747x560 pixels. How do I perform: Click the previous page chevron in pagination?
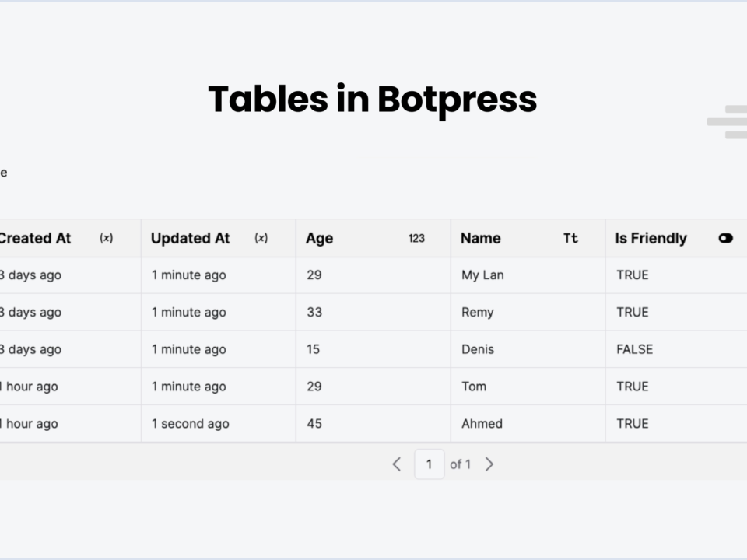[396, 464]
